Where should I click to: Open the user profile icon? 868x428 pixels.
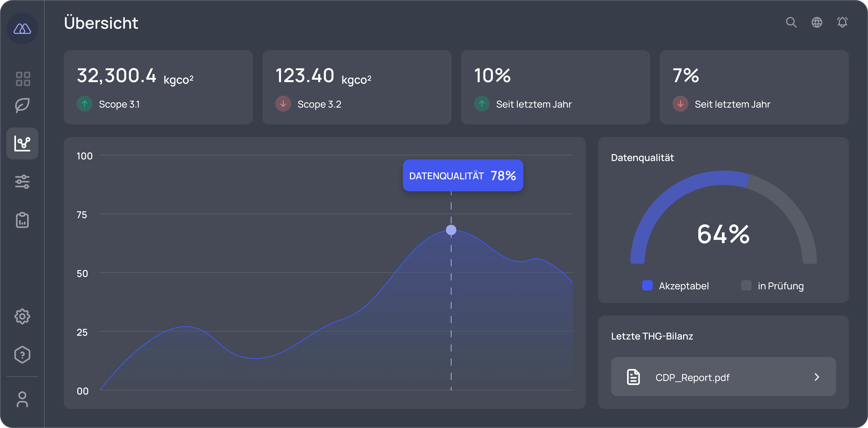click(x=22, y=399)
